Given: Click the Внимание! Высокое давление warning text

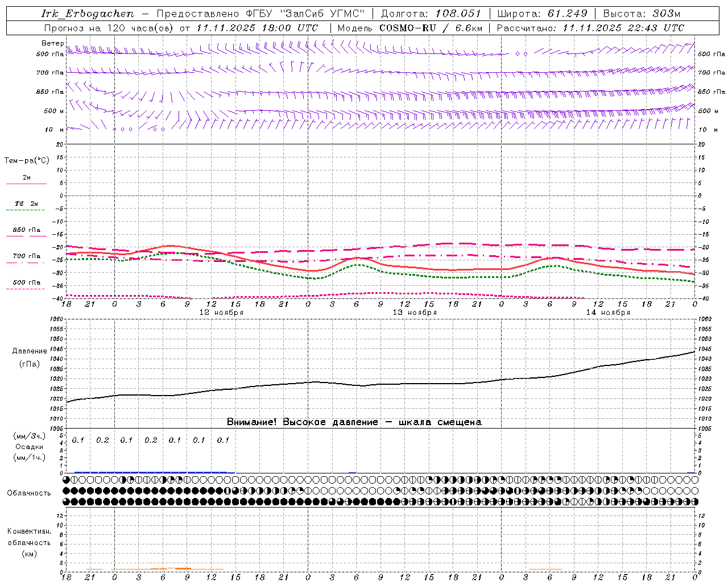Looking at the screenshot, I should click(x=354, y=422).
